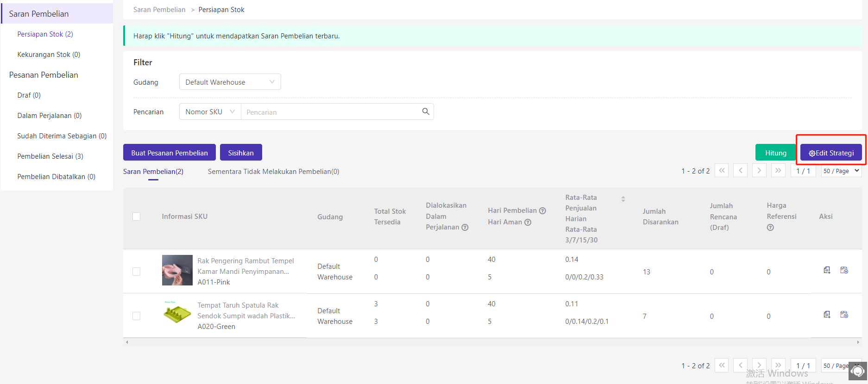Click the set-aside icon for A011-Pink row
Viewport: 868px width, 384px height.
(x=844, y=270)
